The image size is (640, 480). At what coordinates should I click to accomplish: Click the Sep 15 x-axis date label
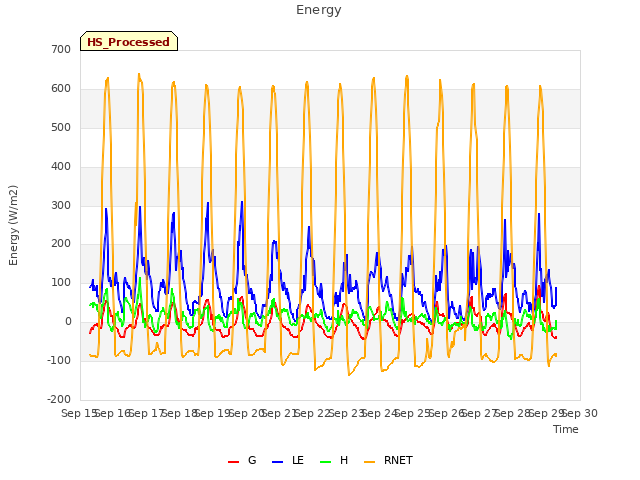[79, 413]
